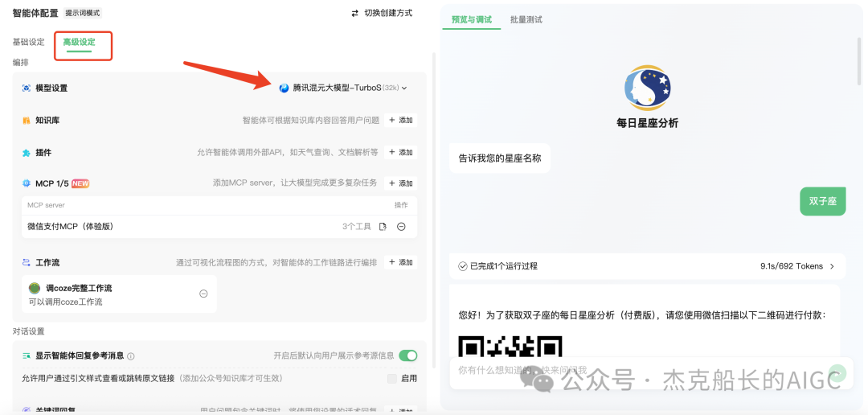Click the 调coze完整工作流 avatar icon

point(35,288)
